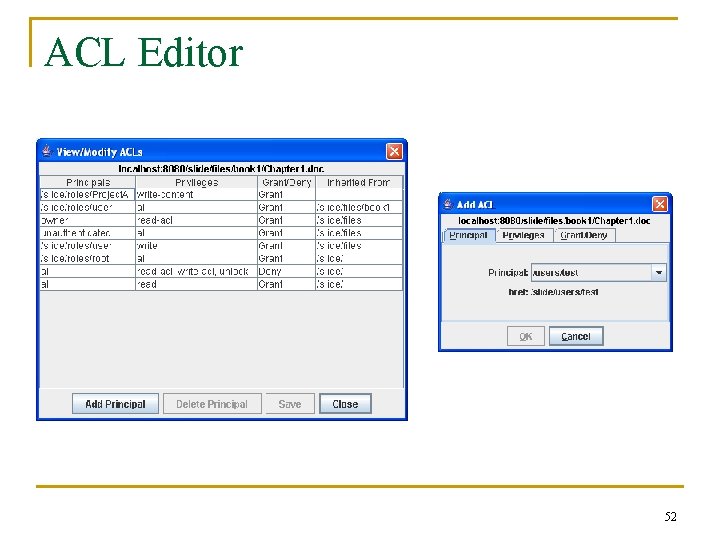Select the read-acl privilege cell
This screenshot has width=720, height=540.
tap(196, 220)
